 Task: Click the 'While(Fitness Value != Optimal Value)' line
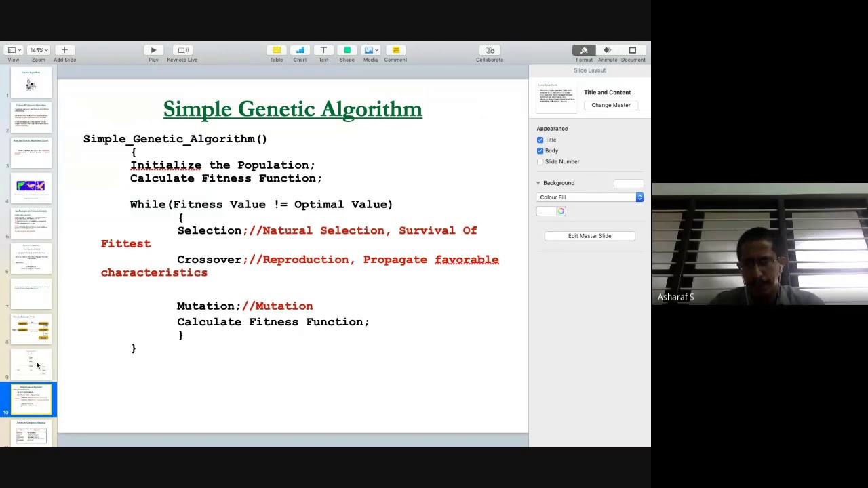[x=261, y=205]
